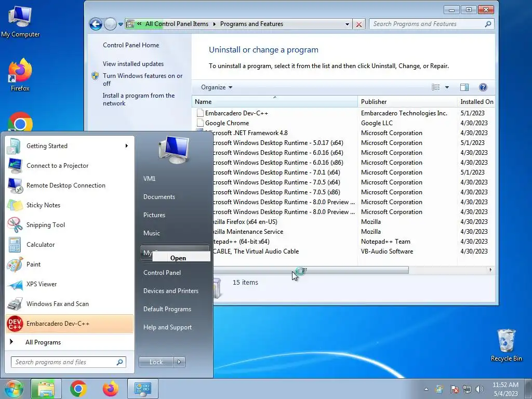The image size is (532, 399).
Task: Open Programs and Features help icon
Action: click(483, 87)
